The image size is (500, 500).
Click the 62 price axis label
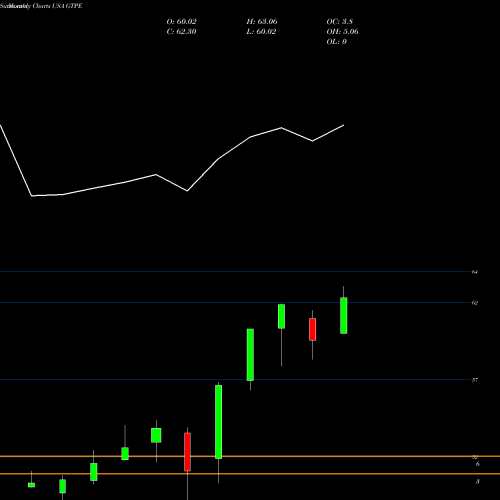point(475,303)
